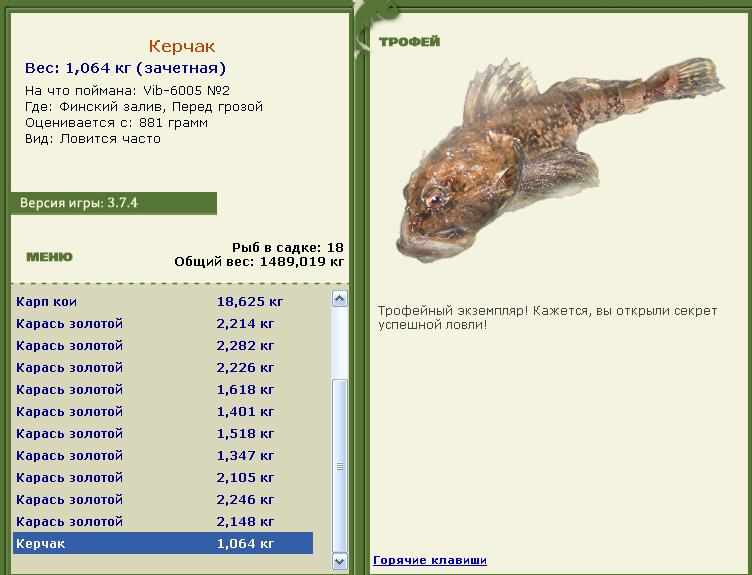
Task: Select Карась золотой 2,246 кг row
Action: tap(163, 500)
